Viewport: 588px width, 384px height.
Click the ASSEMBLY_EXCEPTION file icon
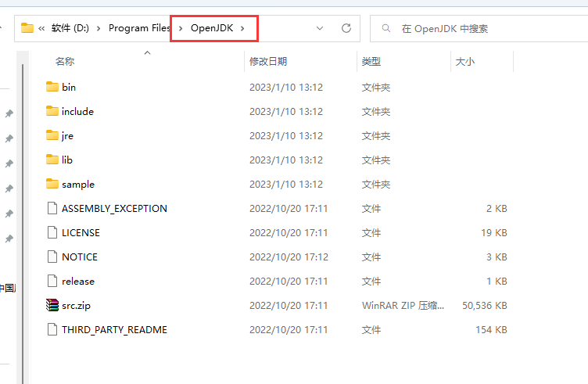(x=52, y=208)
